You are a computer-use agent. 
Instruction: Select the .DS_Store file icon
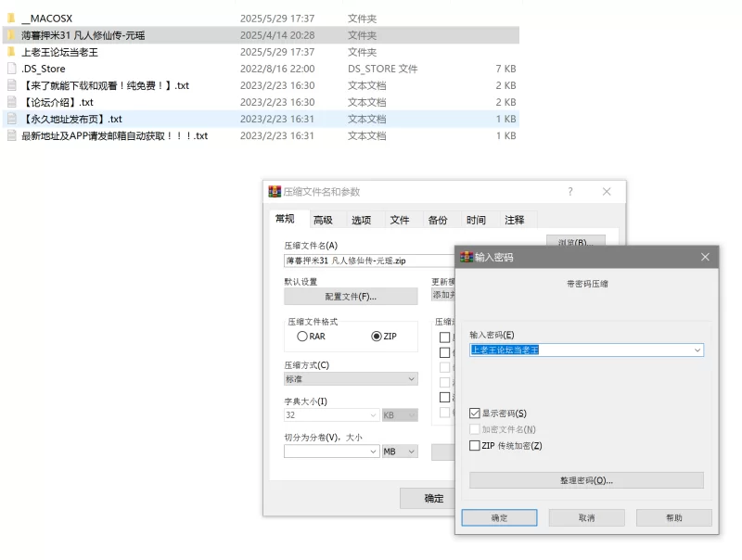pos(11,69)
